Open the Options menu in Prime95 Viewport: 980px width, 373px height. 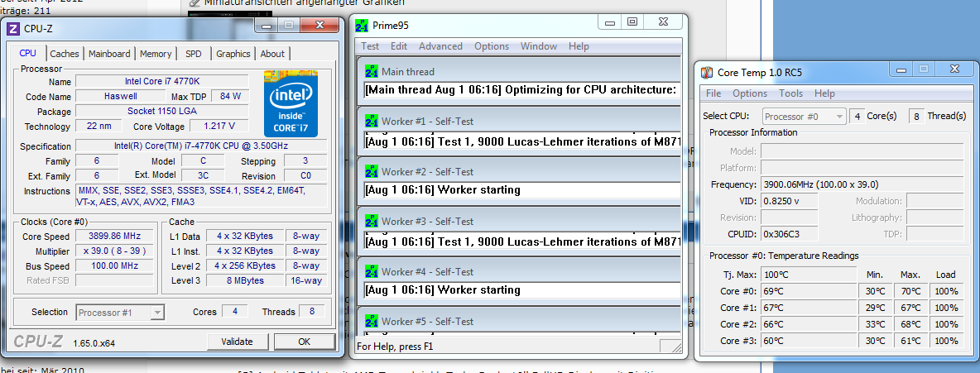[x=492, y=46]
